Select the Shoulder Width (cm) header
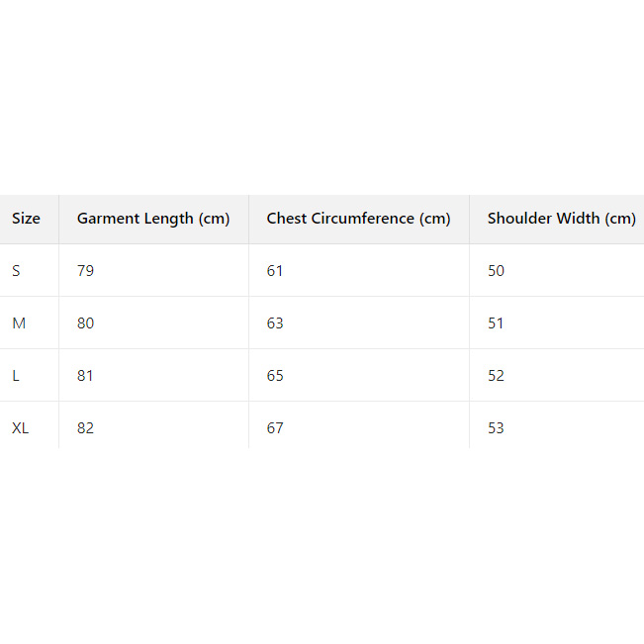644x644 pixels. [561, 219]
